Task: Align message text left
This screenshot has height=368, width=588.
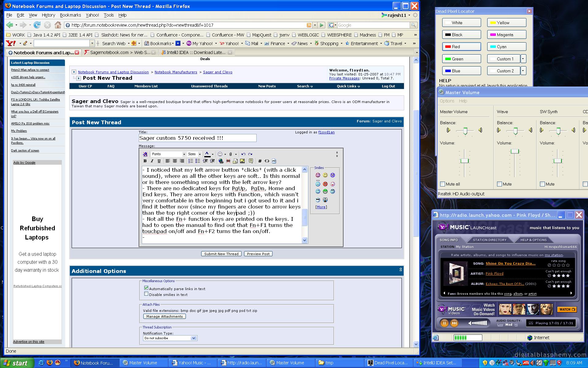Action: click(x=168, y=161)
